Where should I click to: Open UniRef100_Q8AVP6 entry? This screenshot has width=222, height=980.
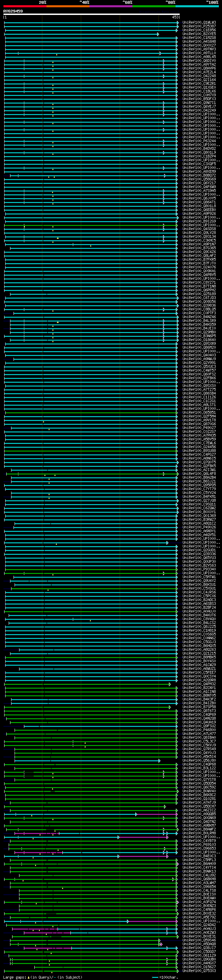click(x=199, y=68)
